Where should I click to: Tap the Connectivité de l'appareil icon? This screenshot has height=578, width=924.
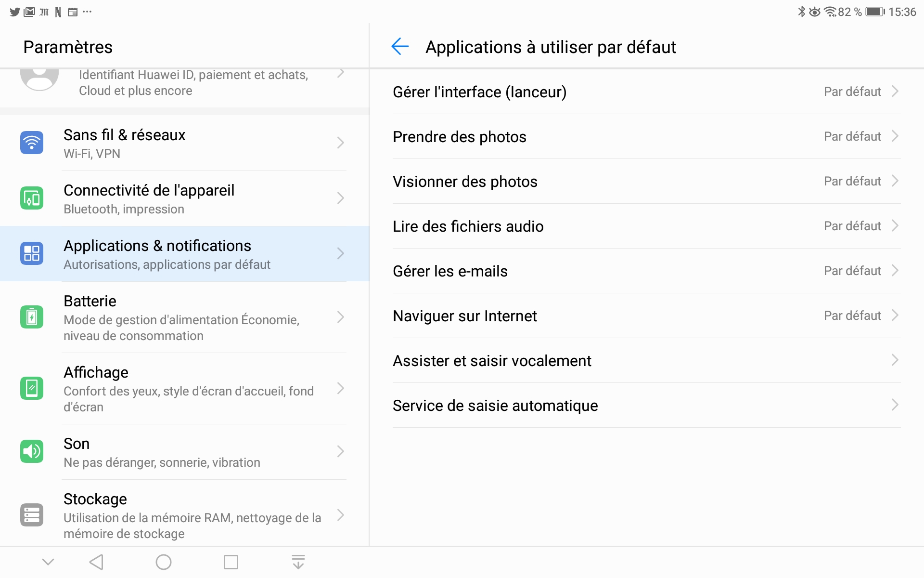coord(32,198)
